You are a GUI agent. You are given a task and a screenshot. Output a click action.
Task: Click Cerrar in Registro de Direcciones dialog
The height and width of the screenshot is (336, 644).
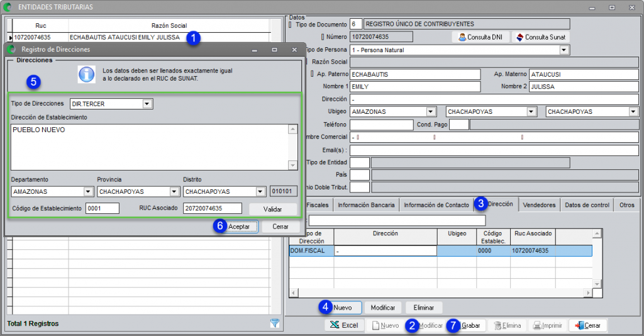tap(280, 227)
